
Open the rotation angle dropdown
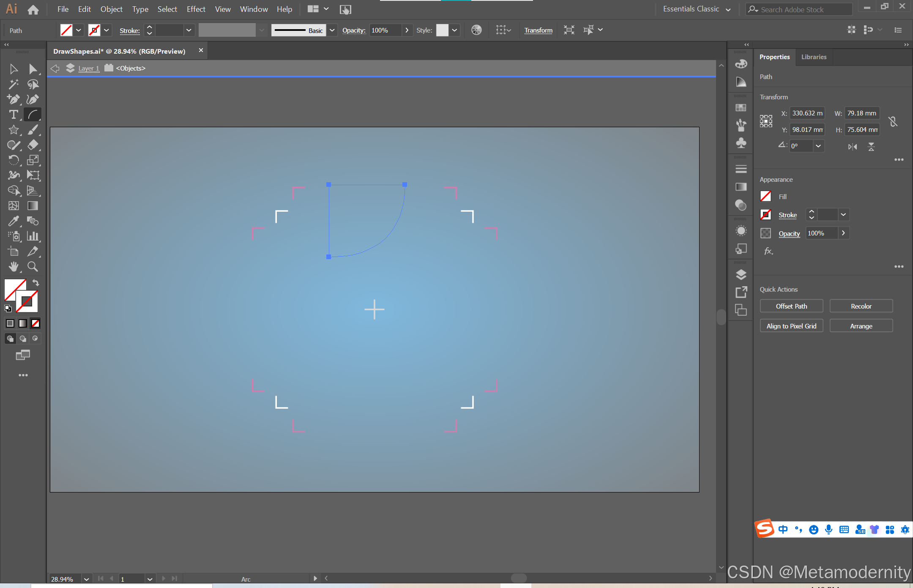[x=818, y=146]
